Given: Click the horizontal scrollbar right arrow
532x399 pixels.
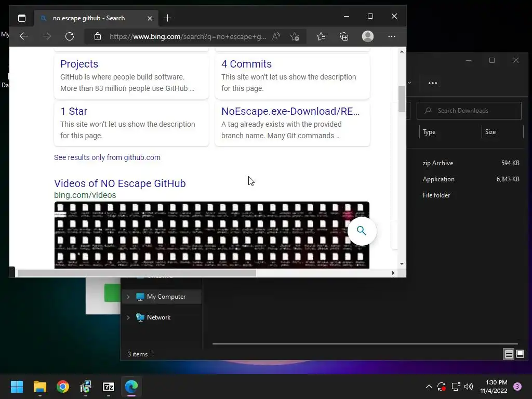Looking at the screenshot, I should (x=393, y=273).
